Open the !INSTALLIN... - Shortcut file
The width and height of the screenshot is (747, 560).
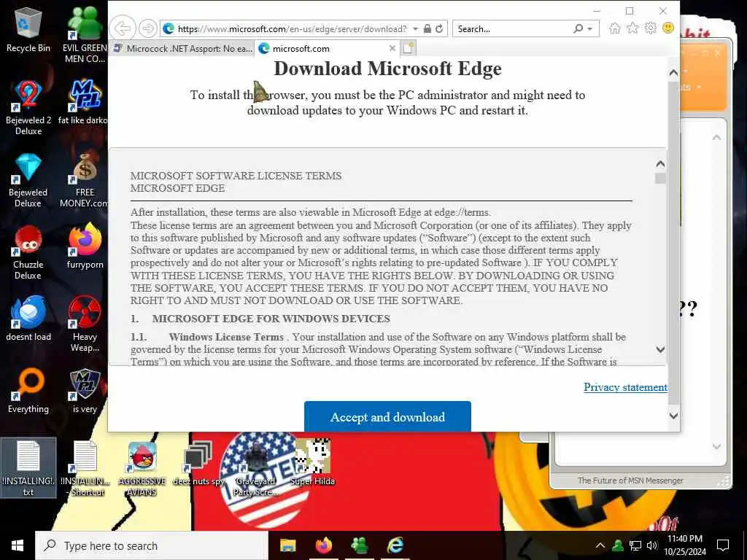point(85,469)
